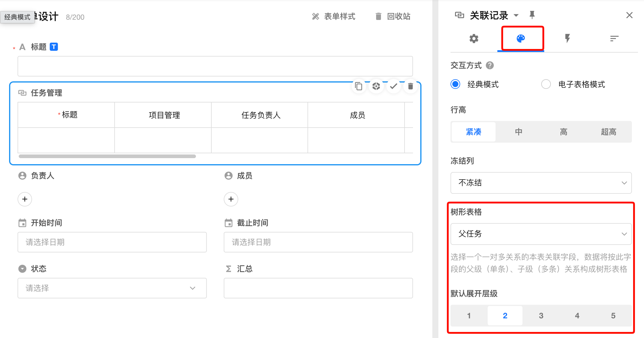Open the 树形表格 dropdown showing 父任务
The width and height of the screenshot is (644, 338).
pyautogui.click(x=541, y=234)
